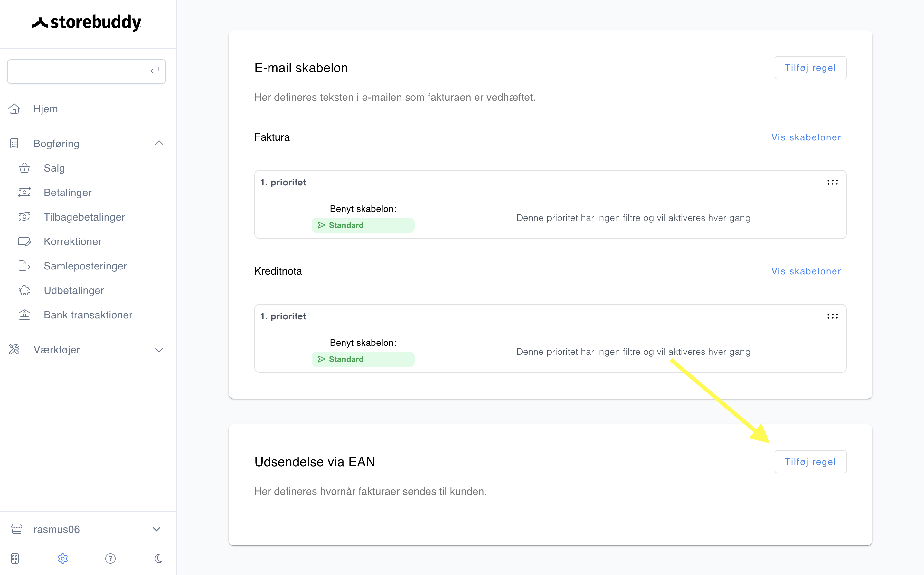The height and width of the screenshot is (575, 924).
Task: Click Tilføj regel in Udsendelse via EAN
Action: 810,462
